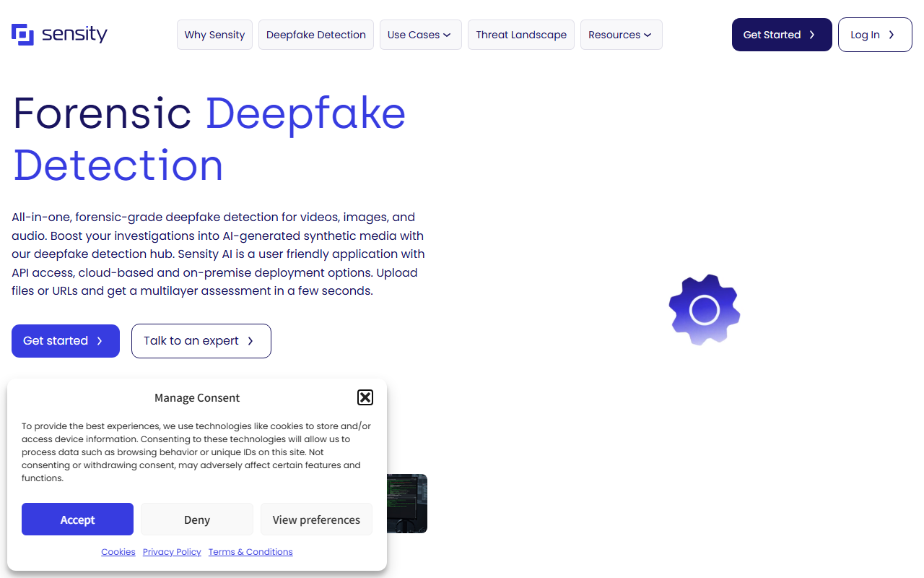Expand the Resources dropdown menu
Screen dimensions: 924x578
[x=622, y=35]
